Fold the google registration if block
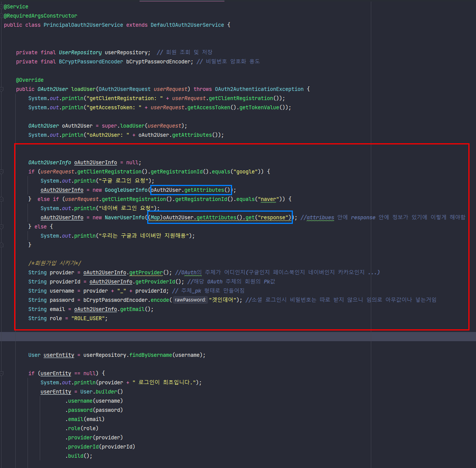The width and height of the screenshot is (476, 468). point(2,172)
